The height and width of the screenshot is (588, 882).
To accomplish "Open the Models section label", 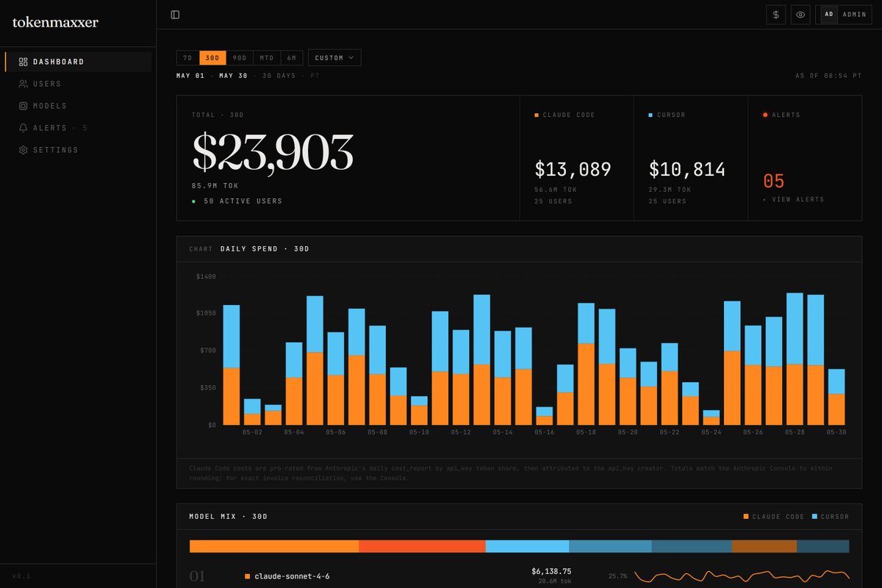I will click(x=50, y=106).
